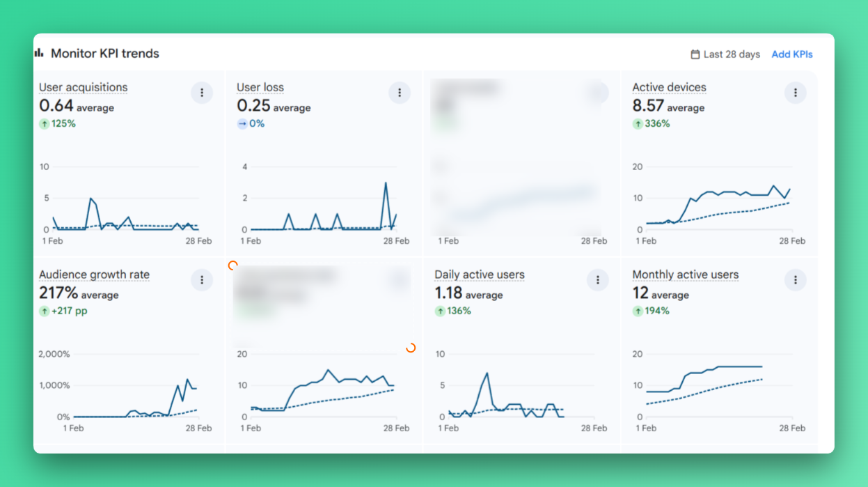868x487 pixels.
Task: Open the User acquisitions card options menu
Action: (202, 93)
